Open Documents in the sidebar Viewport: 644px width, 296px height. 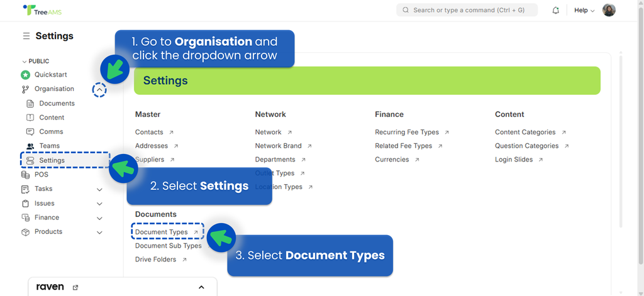tap(57, 104)
